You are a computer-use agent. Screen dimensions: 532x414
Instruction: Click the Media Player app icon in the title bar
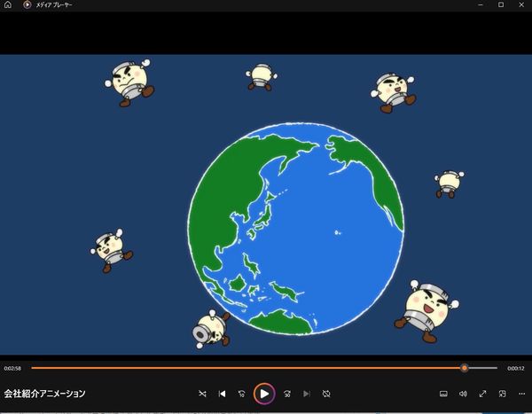[27, 4]
